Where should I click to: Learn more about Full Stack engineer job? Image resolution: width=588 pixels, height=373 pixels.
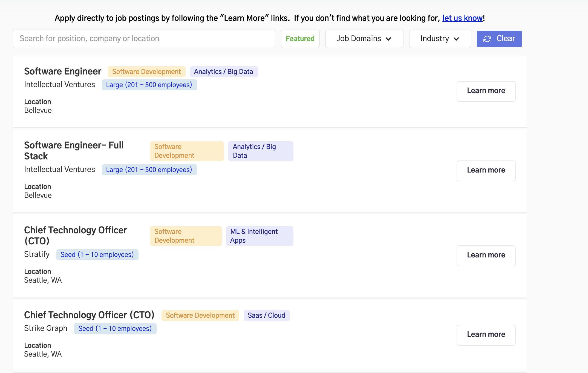tap(486, 170)
